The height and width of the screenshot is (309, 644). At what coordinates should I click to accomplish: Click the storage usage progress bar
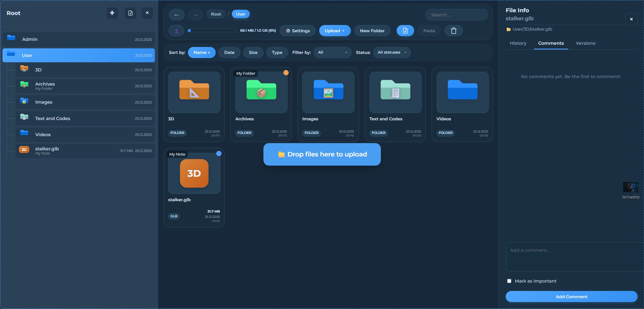(212, 31)
